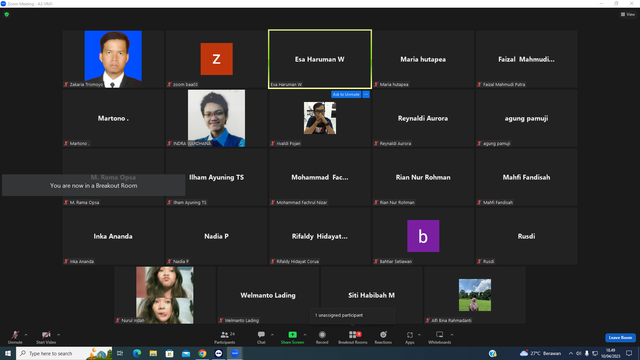This screenshot has width=640, height=360.
Task: Select INDRA WARDHANA's video tile
Action: (x=216, y=118)
